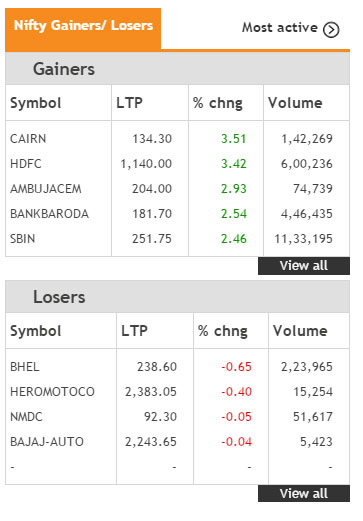The height and width of the screenshot is (521, 363).
Task: Select AMBUJACEM in gainers list
Action: [46, 189]
